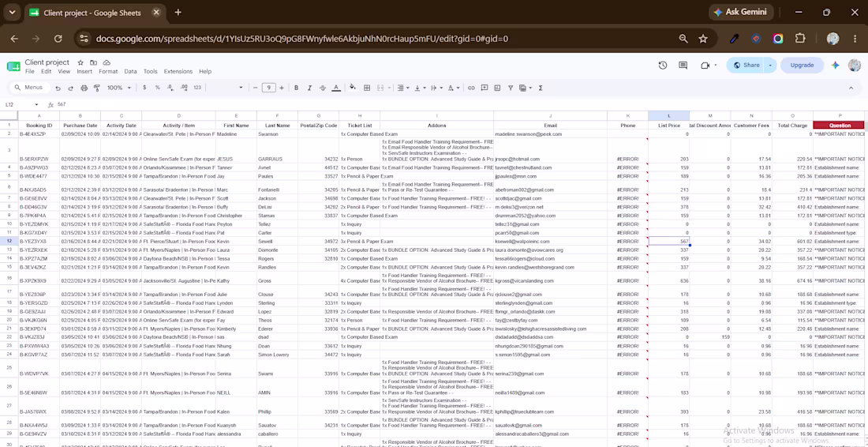The height and width of the screenshot is (447, 868).
Task: Print the spreadsheet via printer icon
Action: pyautogui.click(x=84, y=88)
